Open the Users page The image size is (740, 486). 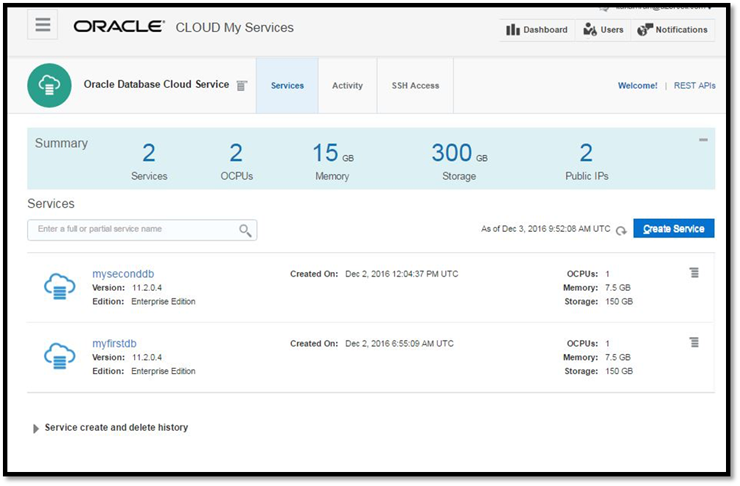pyautogui.click(x=603, y=30)
